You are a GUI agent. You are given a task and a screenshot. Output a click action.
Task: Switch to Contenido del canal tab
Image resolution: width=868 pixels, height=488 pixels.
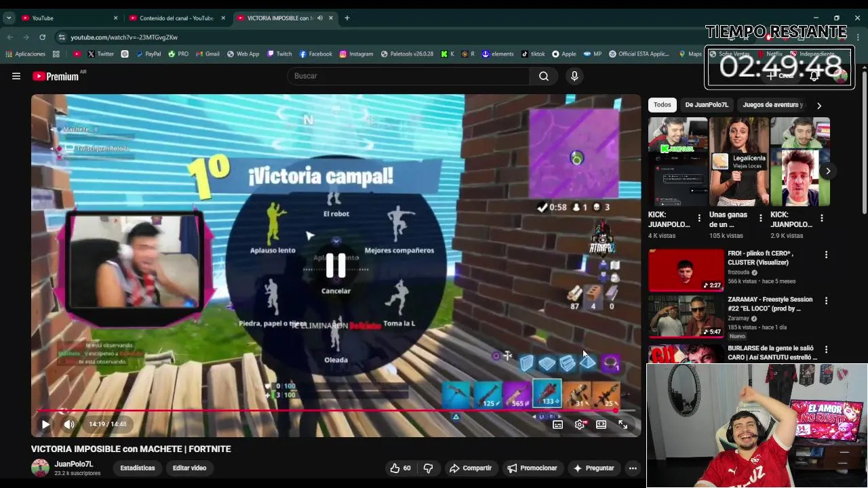(176, 18)
